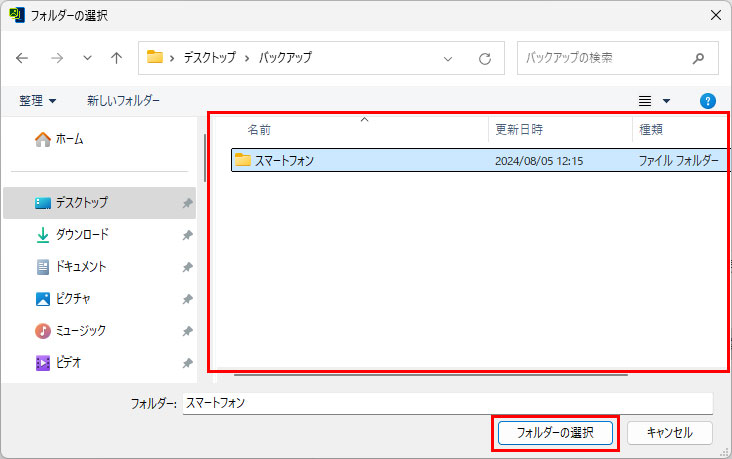
Task: Go up one folder level
Action: 116,58
